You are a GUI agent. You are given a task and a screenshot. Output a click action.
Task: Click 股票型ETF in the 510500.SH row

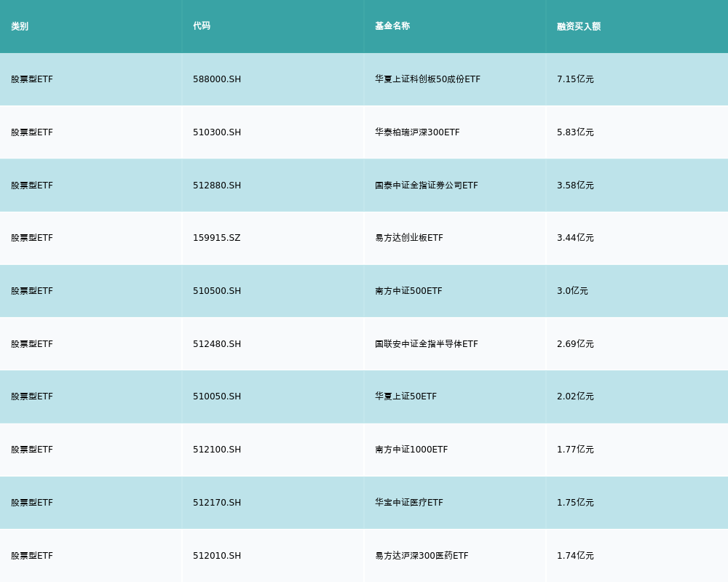tap(32, 291)
